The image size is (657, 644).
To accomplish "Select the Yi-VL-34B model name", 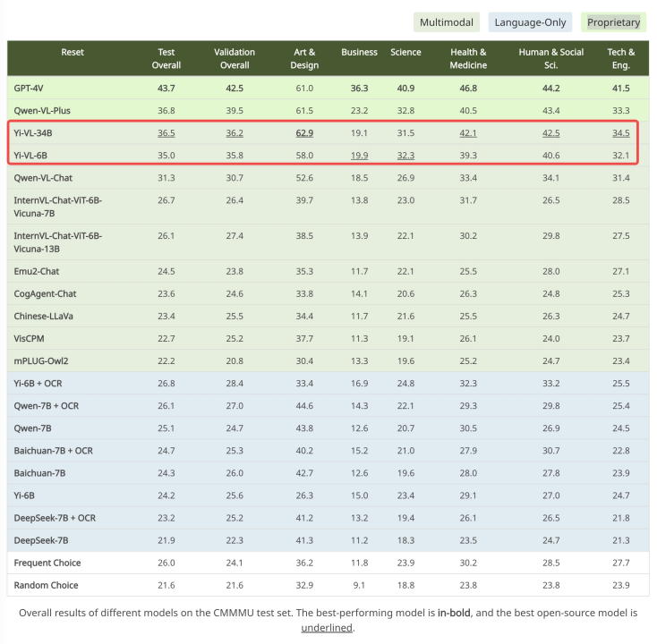I will click(33, 133).
